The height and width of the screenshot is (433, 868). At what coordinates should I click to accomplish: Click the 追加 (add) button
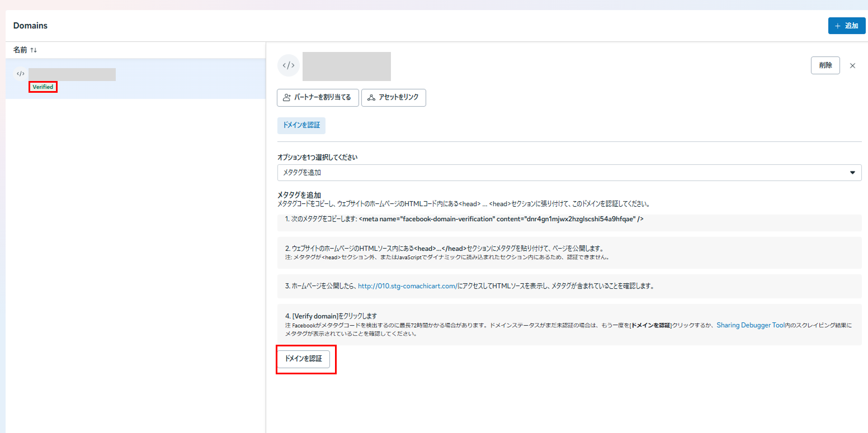(846, 26)
